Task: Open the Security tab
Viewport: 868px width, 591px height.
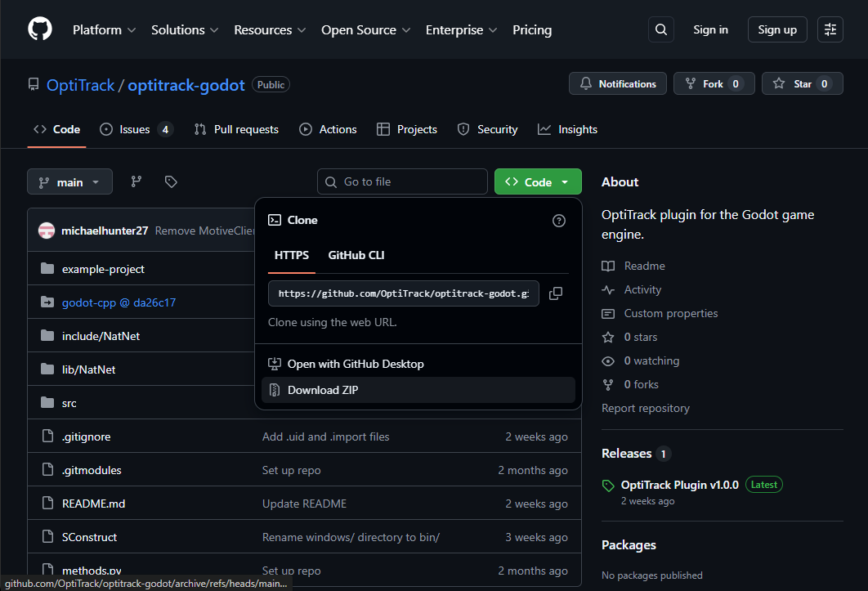Action: pyautogui.click(x=488, y=129)
